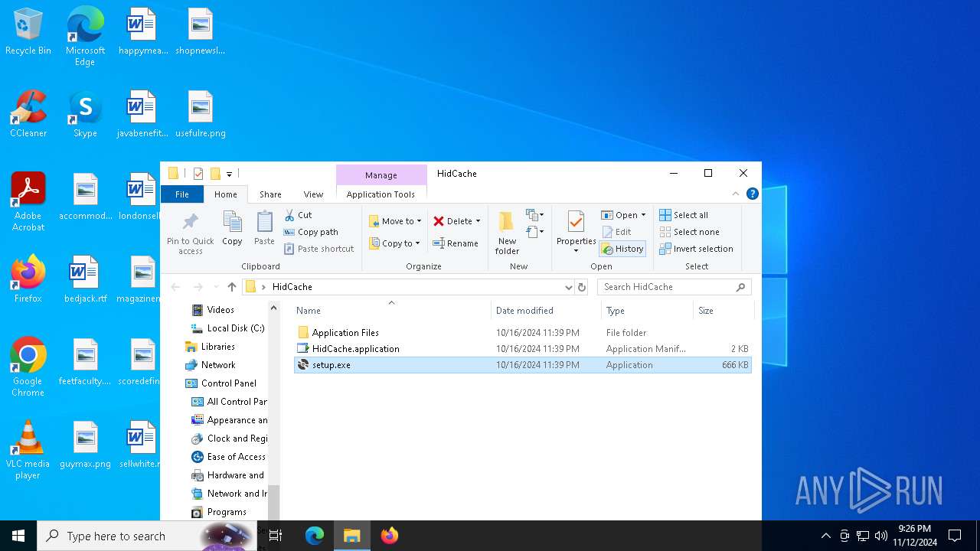Click Select all

684,215
